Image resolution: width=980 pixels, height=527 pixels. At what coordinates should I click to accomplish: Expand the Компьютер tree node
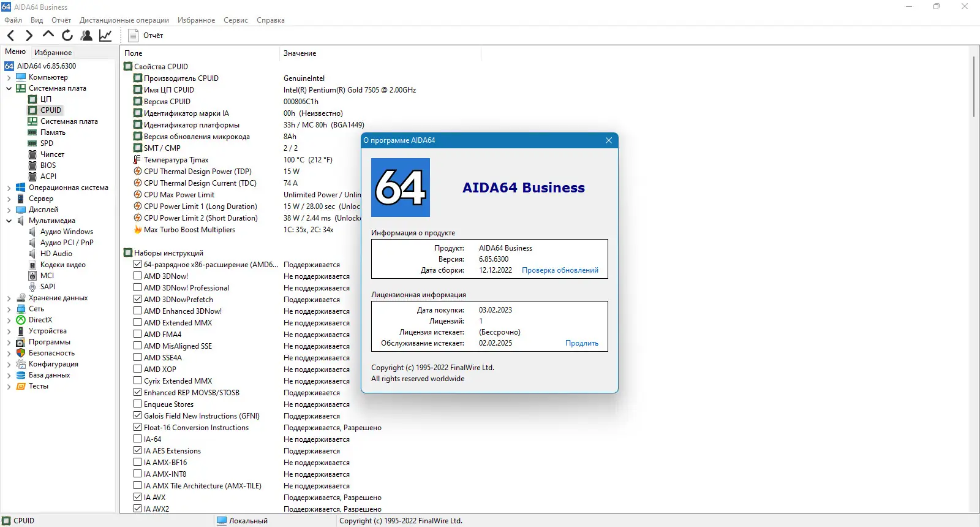9,77
